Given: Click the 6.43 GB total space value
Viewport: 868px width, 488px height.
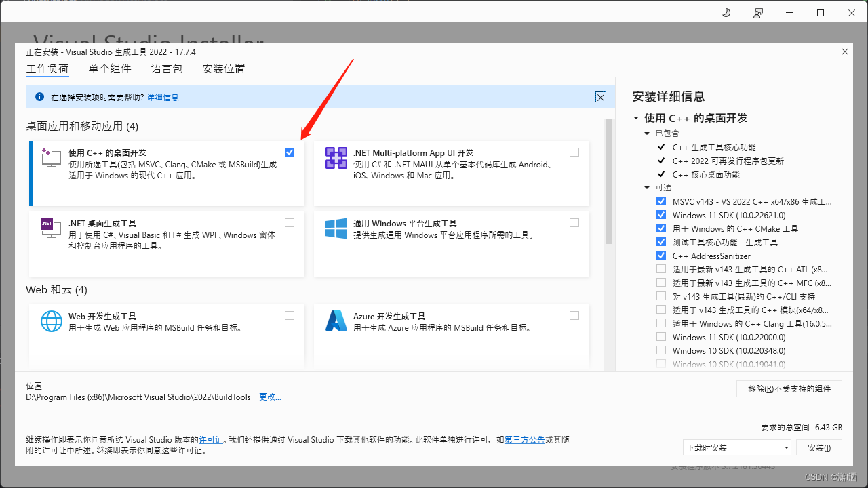Looking at the screenshot, I should [x=829, y=428].
